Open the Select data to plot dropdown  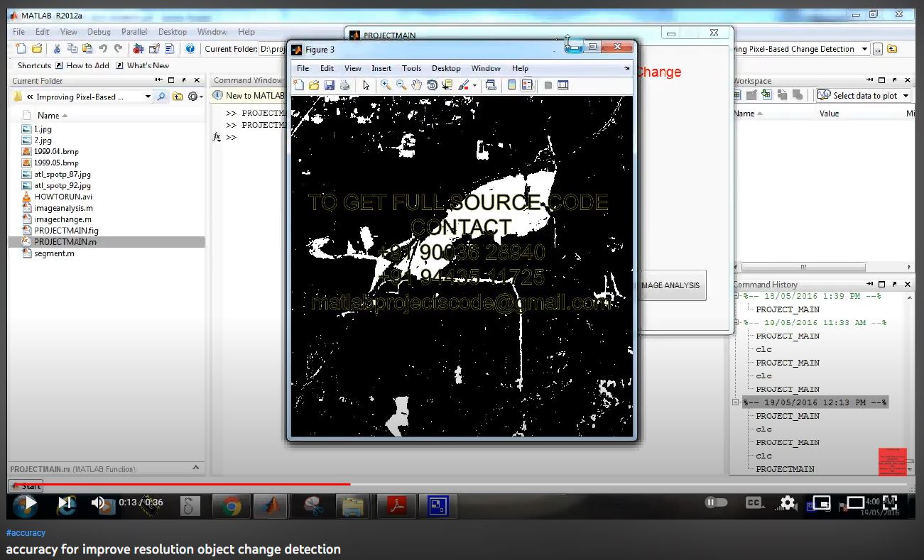pyautogui.click(x=906, y=95)
